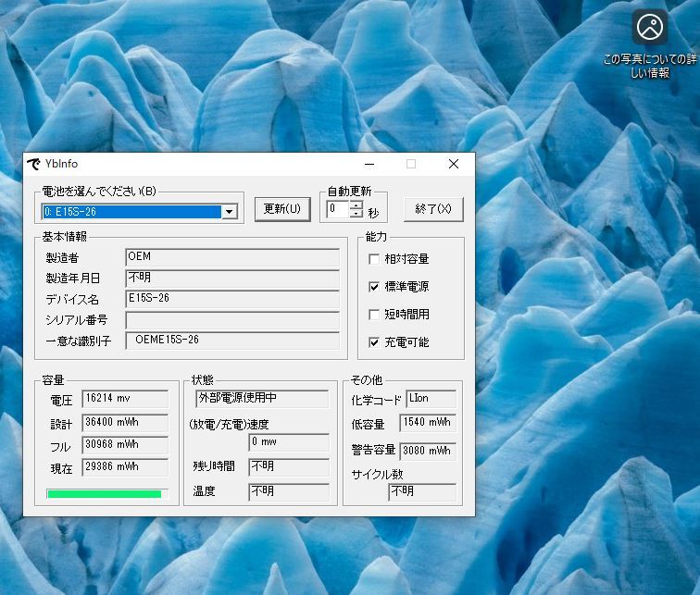Viewport: 700px width, 595px height.
Task: Click the 低容量 value 1540 mWh
Action: click(428, 423)
